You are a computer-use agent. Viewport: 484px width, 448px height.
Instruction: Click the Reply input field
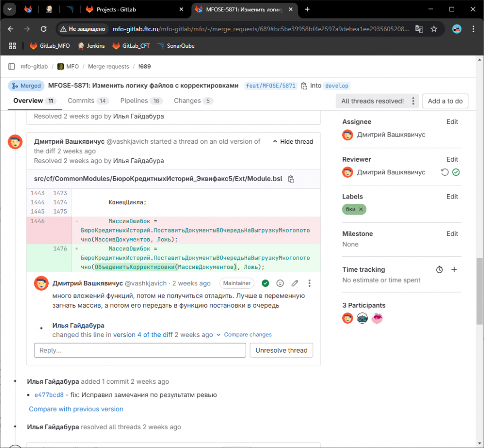pyautogui.click(x=140, y=350)
